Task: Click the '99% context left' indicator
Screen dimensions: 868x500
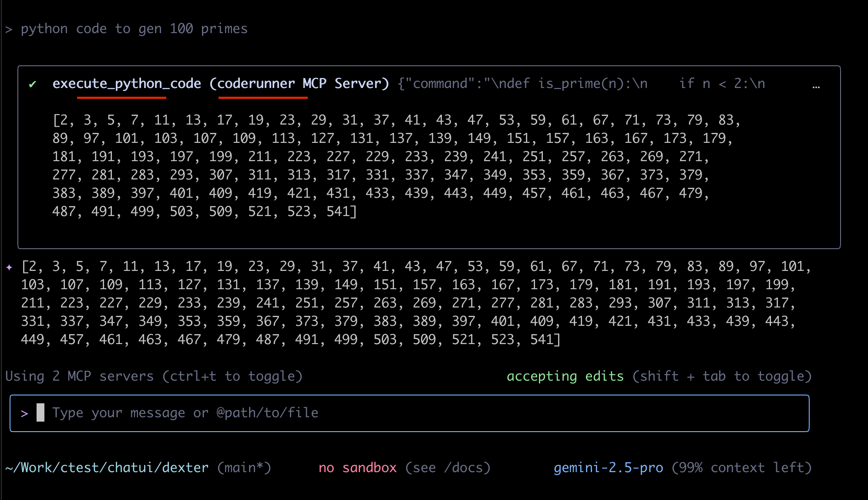Action: [x=741, y=468]
